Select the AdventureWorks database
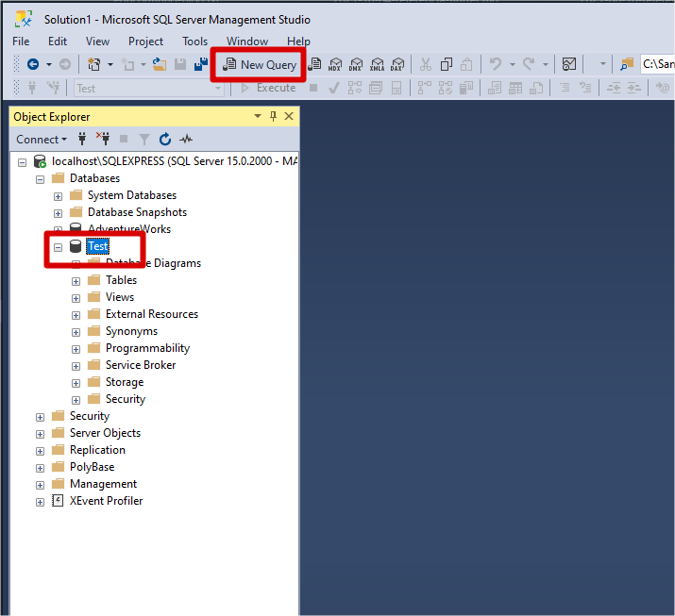 pos(129,229)
